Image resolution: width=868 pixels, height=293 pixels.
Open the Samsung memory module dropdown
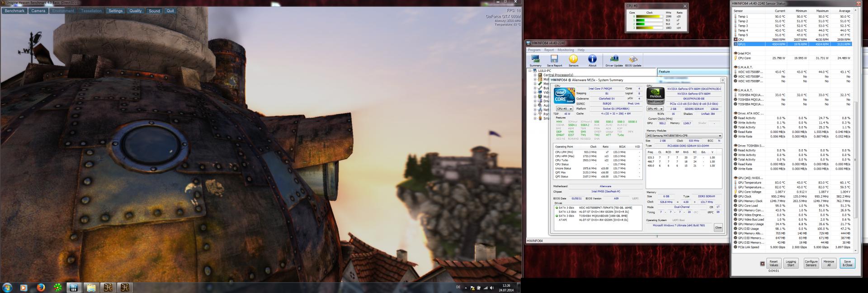684,136
